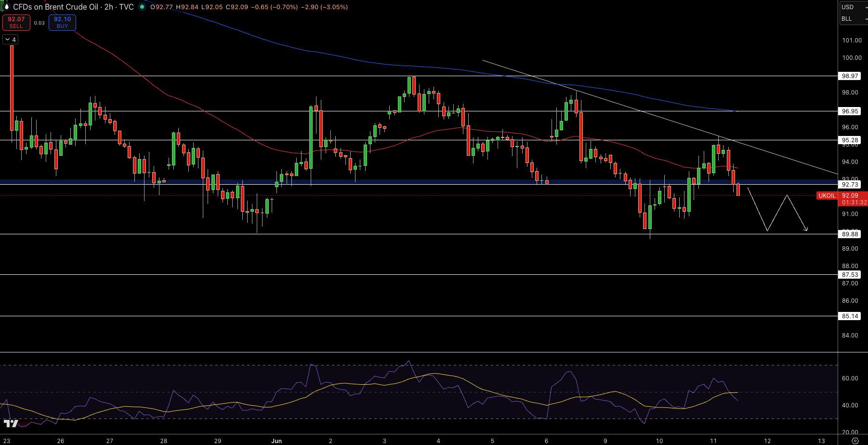Click the Jun label on time axis
This screenshot has height=445, width=868.
(276, 441)
